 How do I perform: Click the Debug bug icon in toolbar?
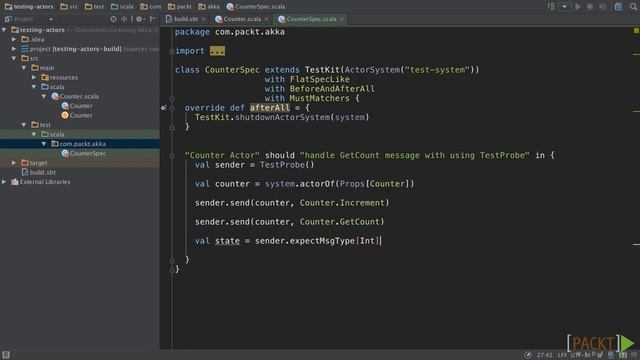coord(590,7)
